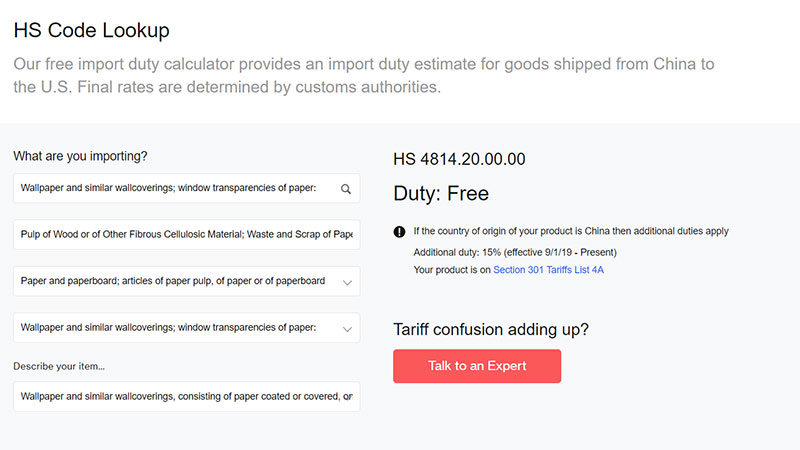This screenshot has width=800, height=450.
Task: Open chevron beside Wallpaper window transparencies dropdown
Action: 347,328
